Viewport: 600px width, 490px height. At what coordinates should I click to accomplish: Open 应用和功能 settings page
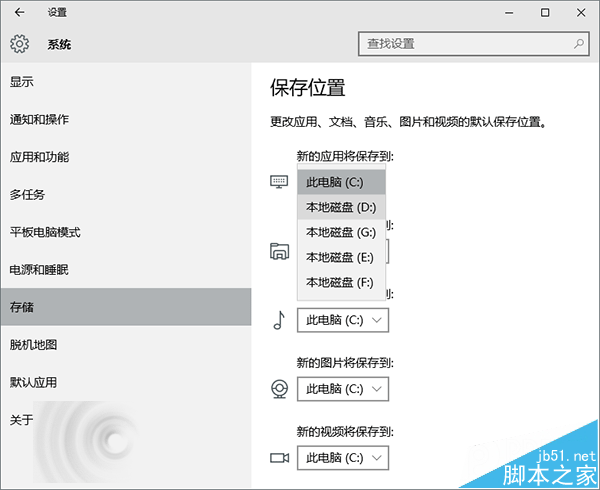(x=126, y=157)
